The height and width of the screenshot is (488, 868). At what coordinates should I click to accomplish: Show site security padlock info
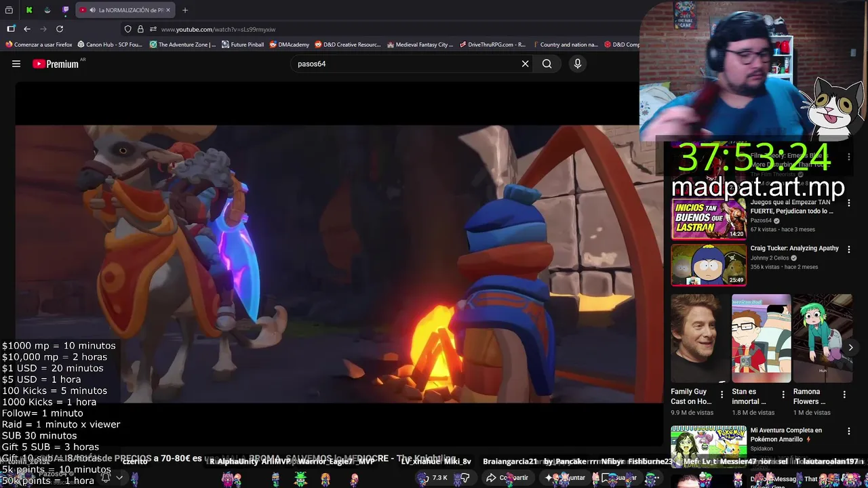[x=140, y=29]
